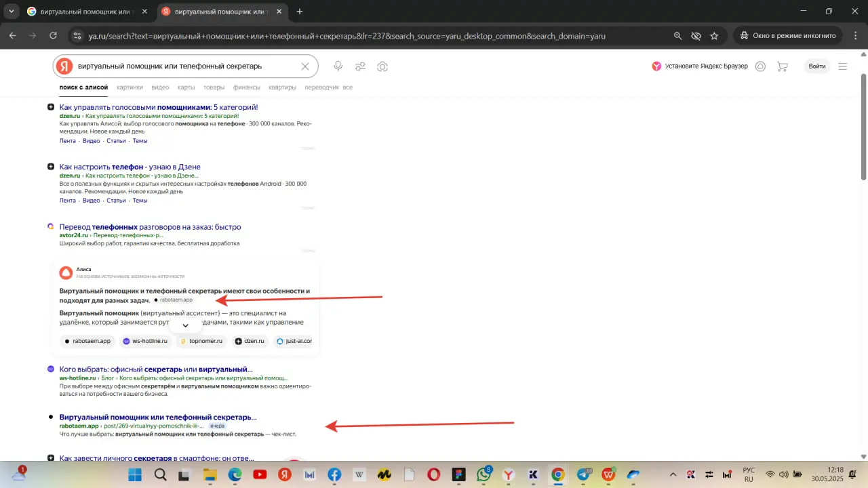The height and width of the screenshot is (488, 868).
Task: Click inline rabotaem.app source citation
Action: coord(173,300)
